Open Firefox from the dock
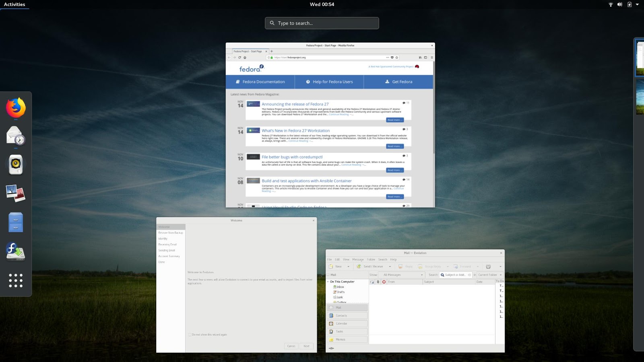The height and width of the screenshot is (362, 644). pos(15,107)
